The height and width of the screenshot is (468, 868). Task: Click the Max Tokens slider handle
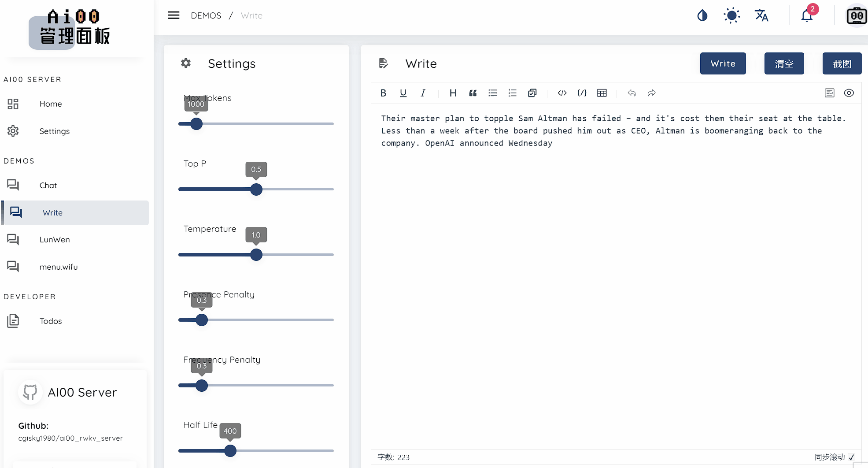tap(196, 124)
